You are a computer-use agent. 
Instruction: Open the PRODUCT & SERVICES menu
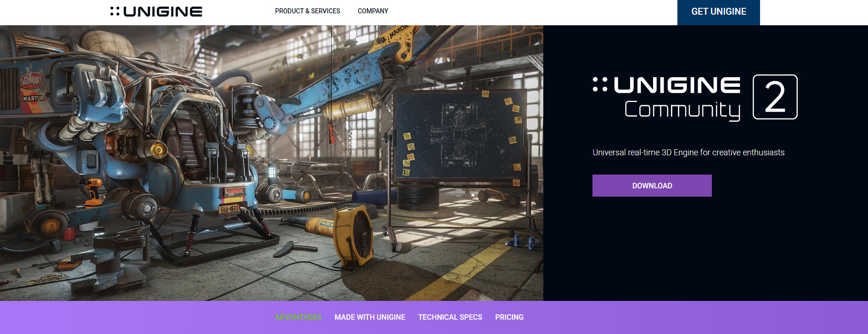pos(307,11)
